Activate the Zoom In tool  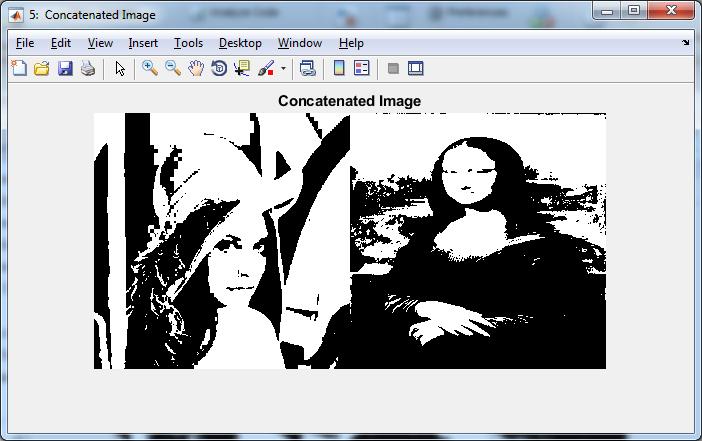(x=150, y=69)
